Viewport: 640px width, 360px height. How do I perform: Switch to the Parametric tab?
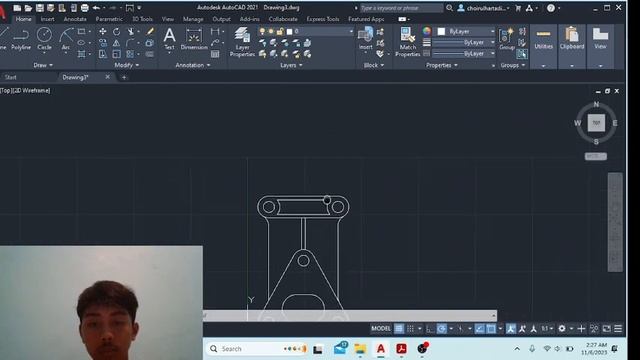point(109,19)
